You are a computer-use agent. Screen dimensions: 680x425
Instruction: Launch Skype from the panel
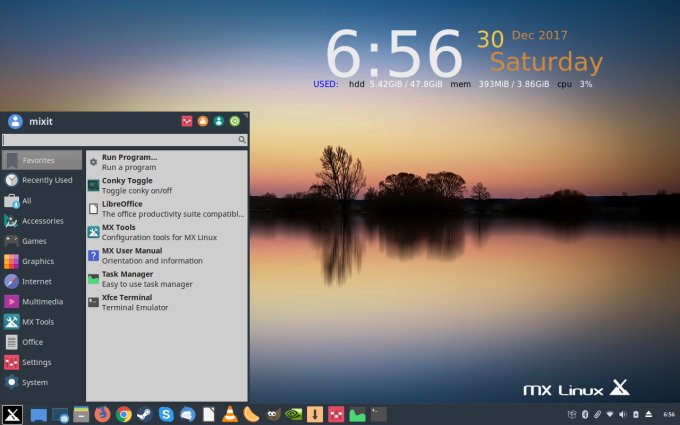(x=166, y=414)
